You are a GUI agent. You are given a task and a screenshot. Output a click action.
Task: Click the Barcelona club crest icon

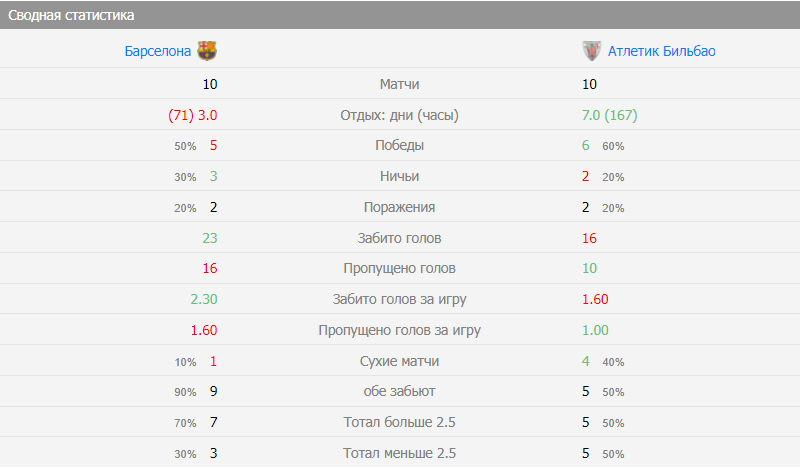207,51
